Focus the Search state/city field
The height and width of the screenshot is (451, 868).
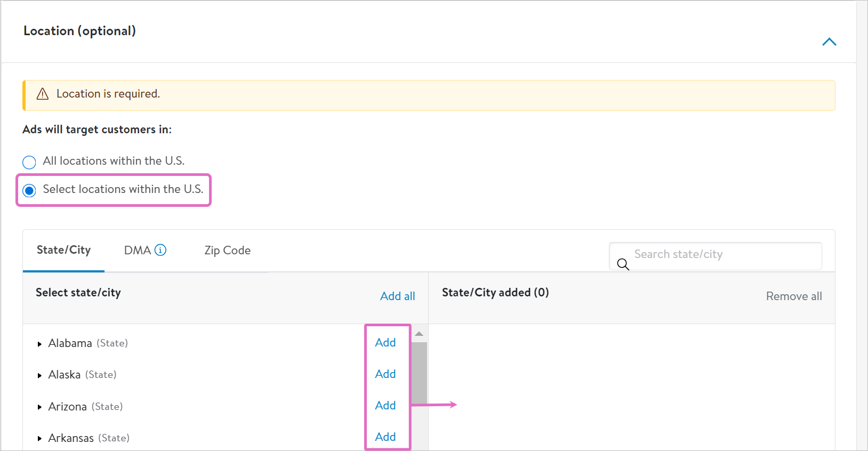point(722,255)
